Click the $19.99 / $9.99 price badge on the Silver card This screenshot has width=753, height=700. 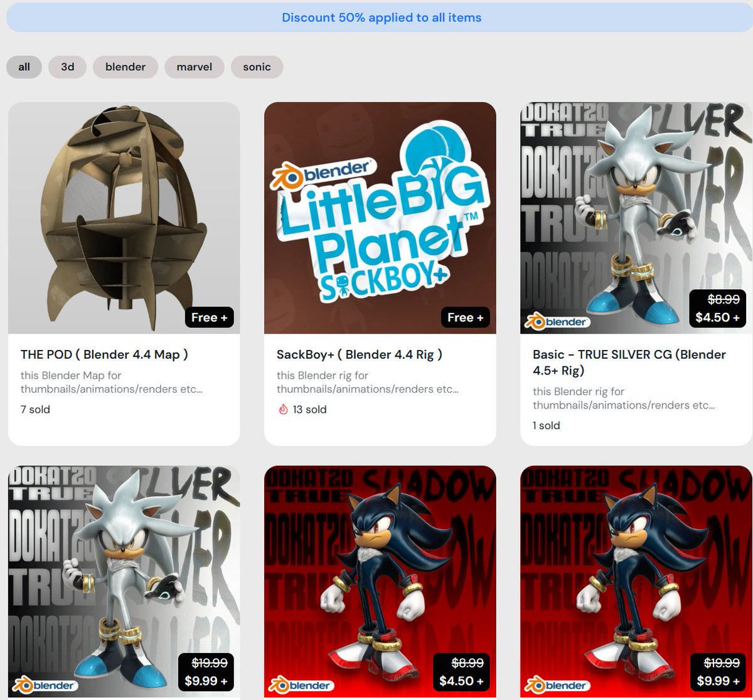pyautogui.click(x=206, y=672)
